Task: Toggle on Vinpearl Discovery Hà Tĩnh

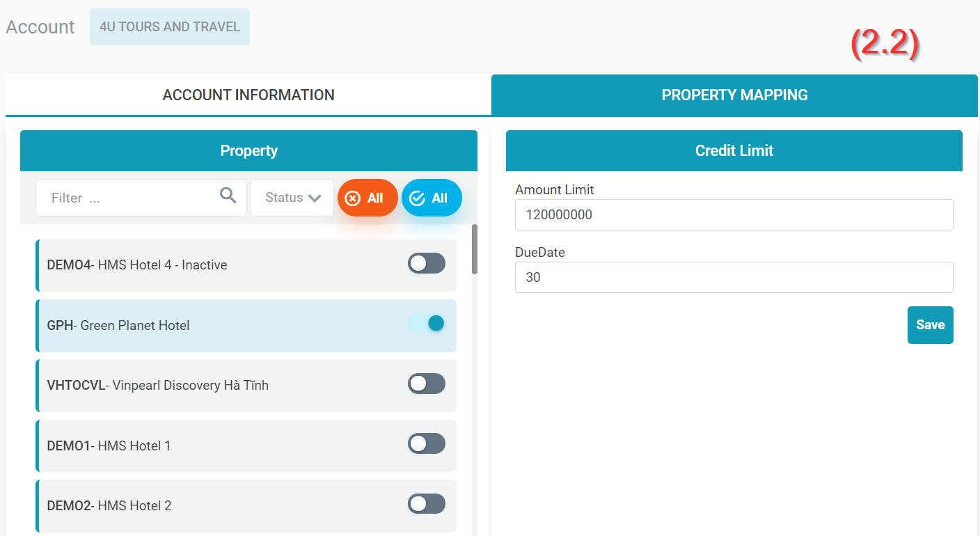Action: pyautogui.click(x=426, y=384)
